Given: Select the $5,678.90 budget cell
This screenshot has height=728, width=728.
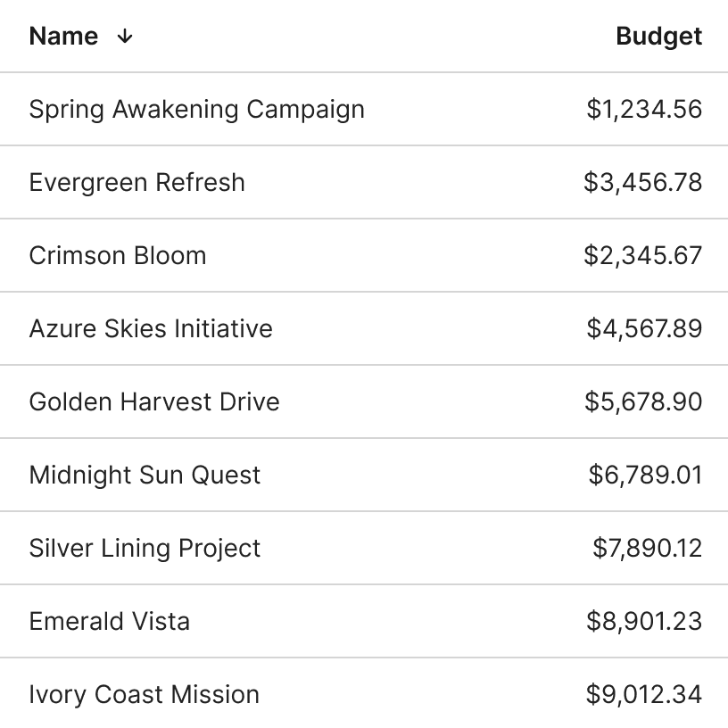Looking at the screenshot, I should [643, 402].
